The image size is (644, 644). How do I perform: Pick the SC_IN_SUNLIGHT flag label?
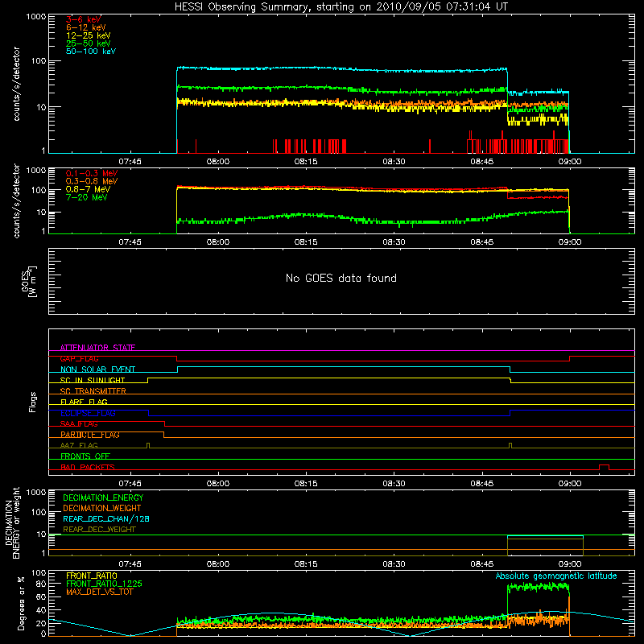93,380
